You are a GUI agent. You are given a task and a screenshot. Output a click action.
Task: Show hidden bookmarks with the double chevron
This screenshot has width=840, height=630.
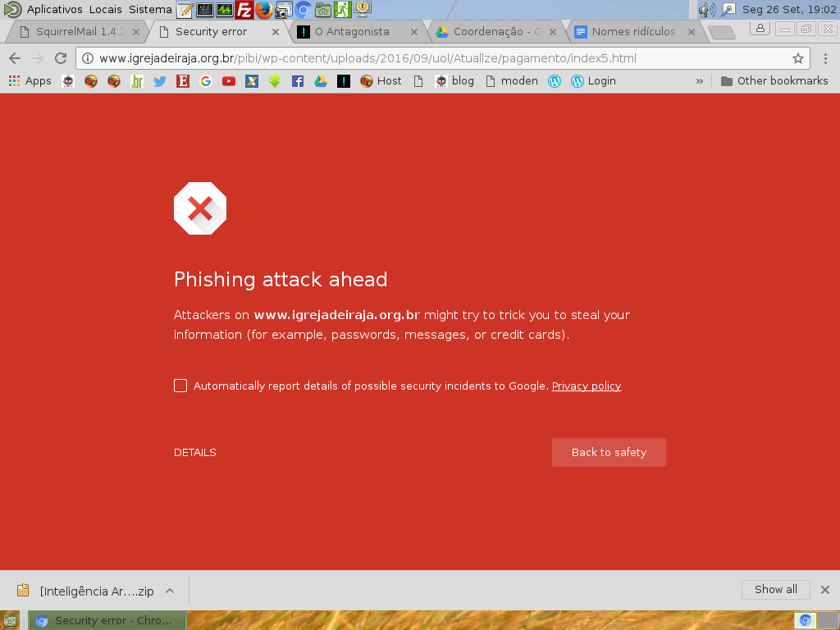699,81
